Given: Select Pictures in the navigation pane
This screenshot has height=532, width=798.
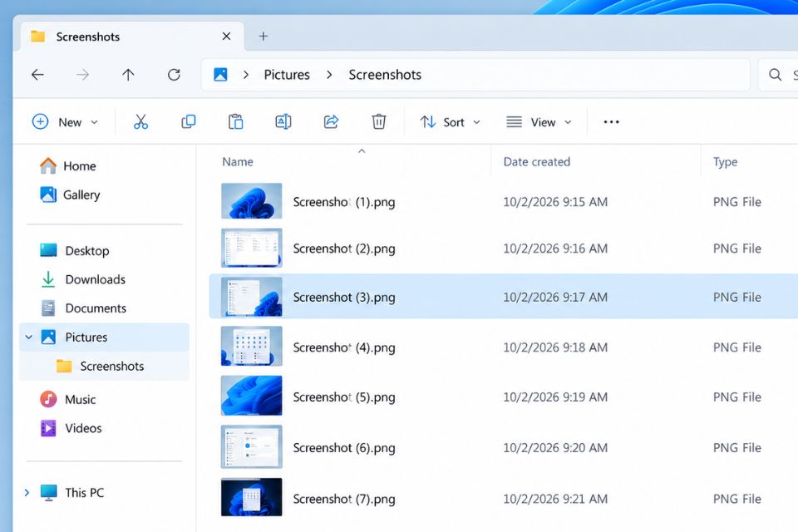Looking at the screenshot, I should tap(105, 337).
